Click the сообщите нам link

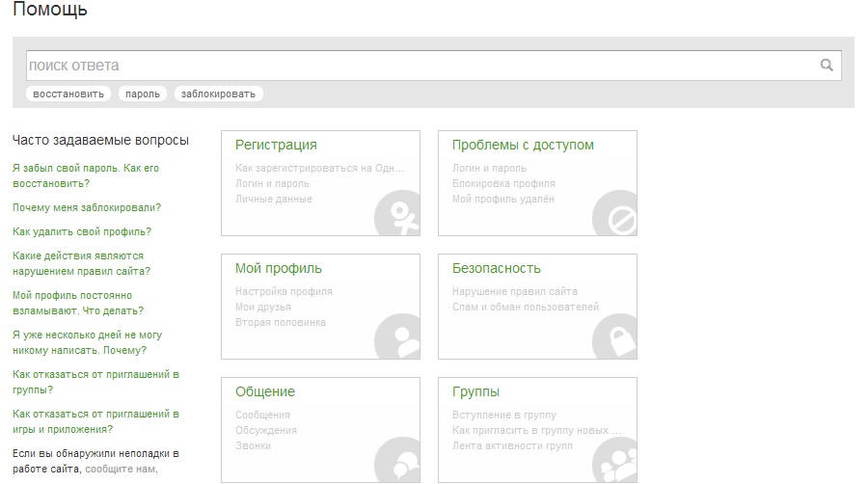point(122,470)
